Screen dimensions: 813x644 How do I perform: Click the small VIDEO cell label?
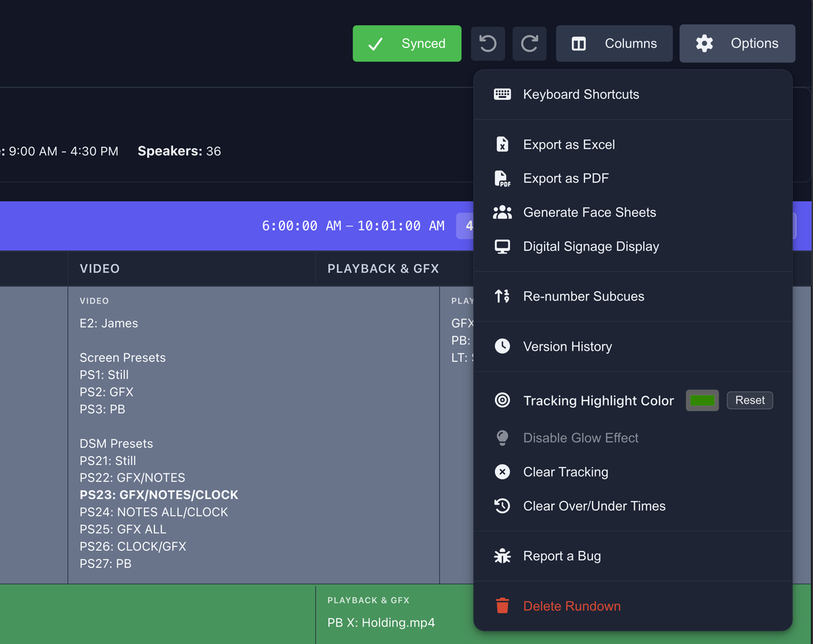[x=95, y=301]
